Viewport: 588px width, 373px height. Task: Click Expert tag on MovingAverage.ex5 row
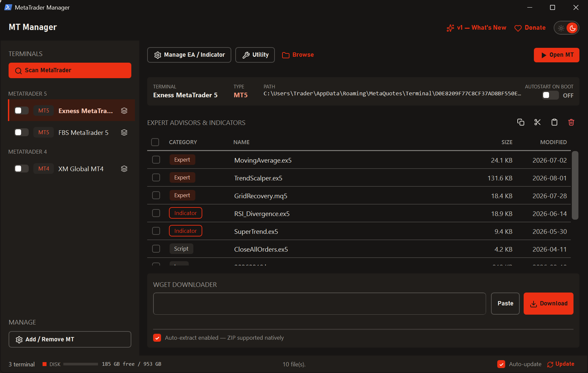[182, 160]
